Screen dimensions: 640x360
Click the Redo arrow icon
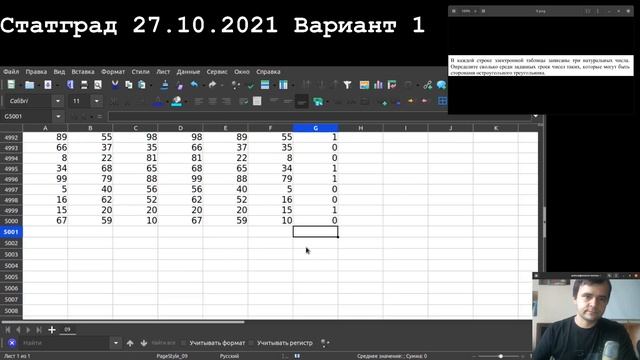[212, 84]
